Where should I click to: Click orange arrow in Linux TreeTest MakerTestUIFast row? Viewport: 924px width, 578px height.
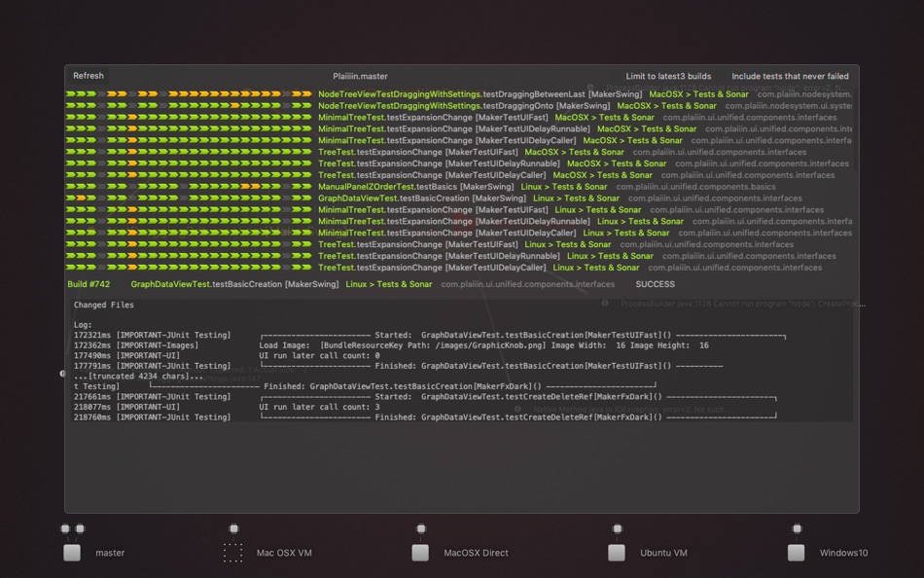[132, 244]
